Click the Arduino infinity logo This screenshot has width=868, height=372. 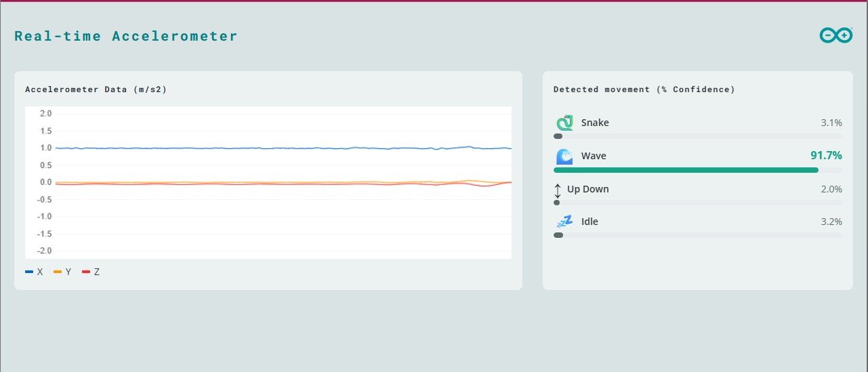coord(836,36)
